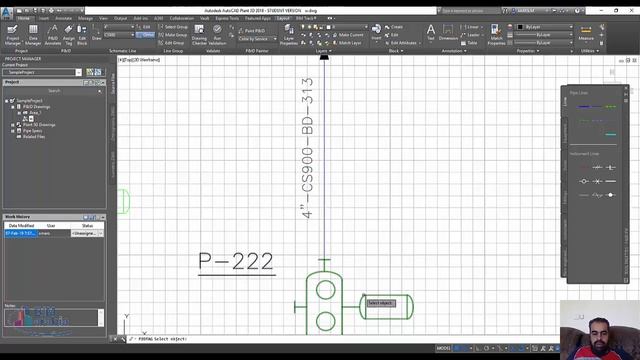This screenshot has height=360, width=640.
Task: Click the Table annotation tool
Action: coord(469,43)
